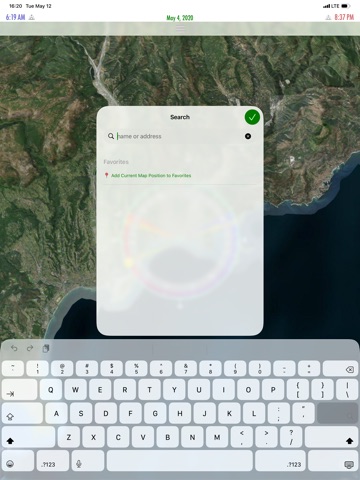Tap the magnifying glass search icon
This screenshot has height=480, width=360.
[111, 136]
